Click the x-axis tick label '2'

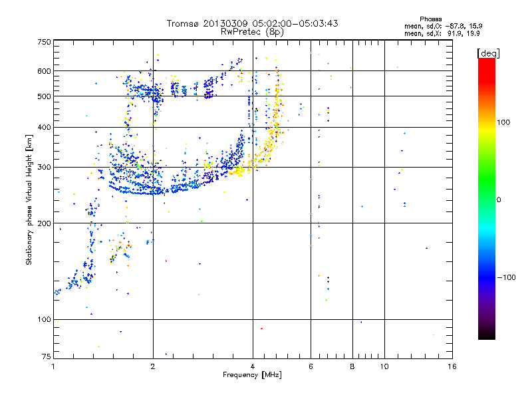153,366
